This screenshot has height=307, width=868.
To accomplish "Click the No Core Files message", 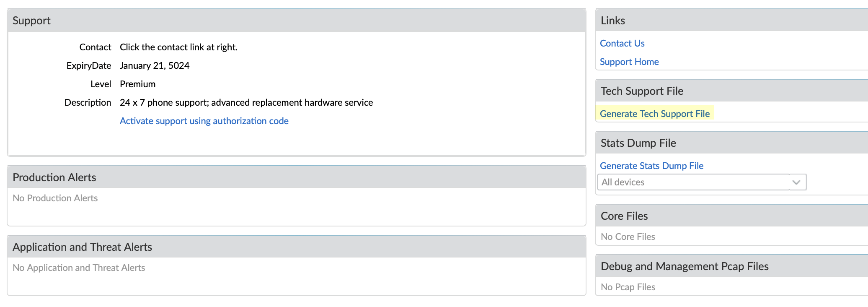I will pyautogui.click(x=628, y=237).
